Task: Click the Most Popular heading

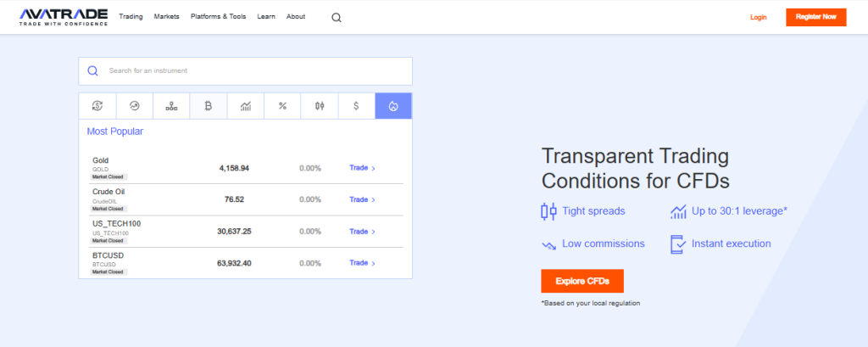Action: [x=115, y=132]
